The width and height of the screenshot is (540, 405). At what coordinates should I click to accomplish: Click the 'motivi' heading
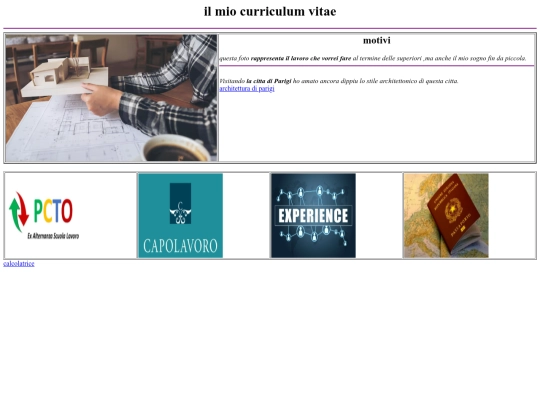(377, 40)
